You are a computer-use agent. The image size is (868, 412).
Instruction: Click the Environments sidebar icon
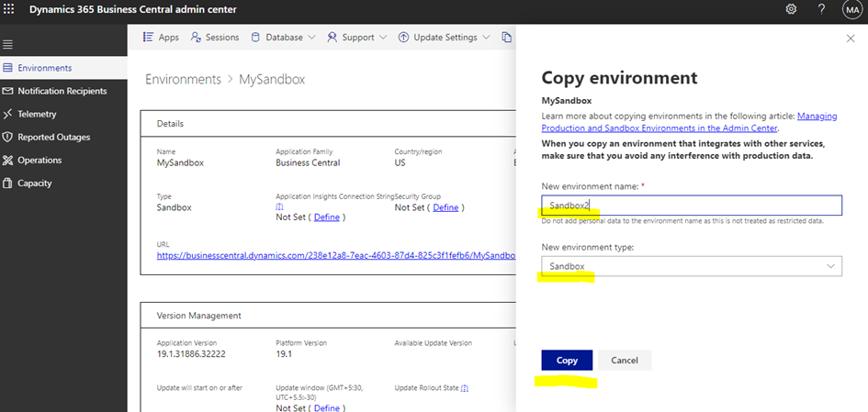click(x=7, y=68)
